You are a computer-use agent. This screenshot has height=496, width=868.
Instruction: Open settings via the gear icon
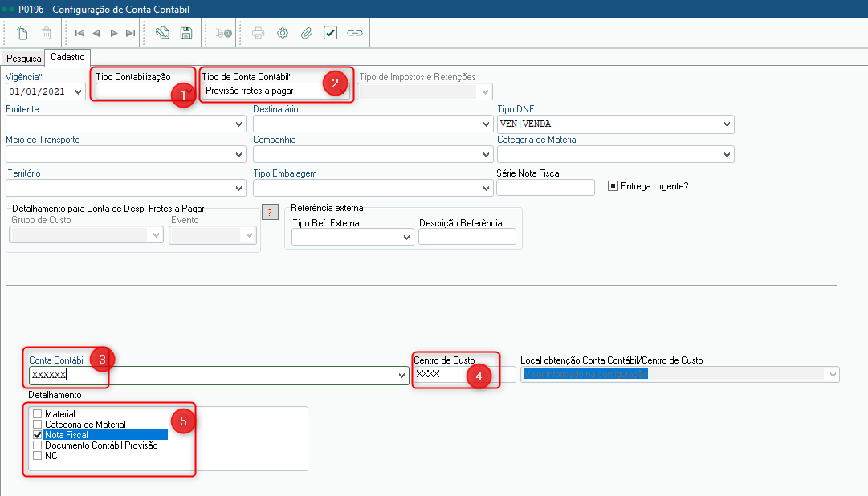[283, 33]
